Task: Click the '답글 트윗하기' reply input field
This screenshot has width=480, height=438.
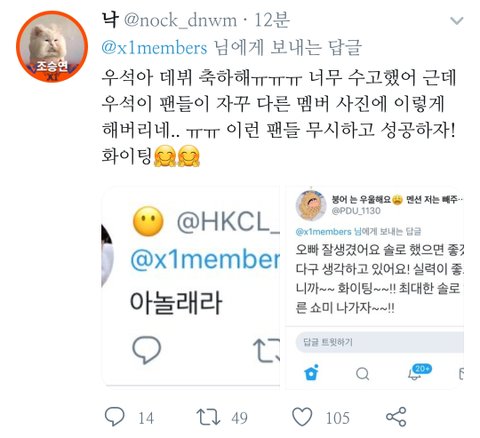Action: click(x=380, y=342)
